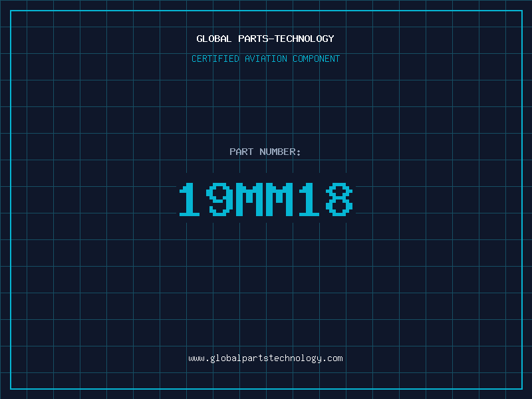
Task: Click the PART NUMBER: label
Action: coord(265,152)
